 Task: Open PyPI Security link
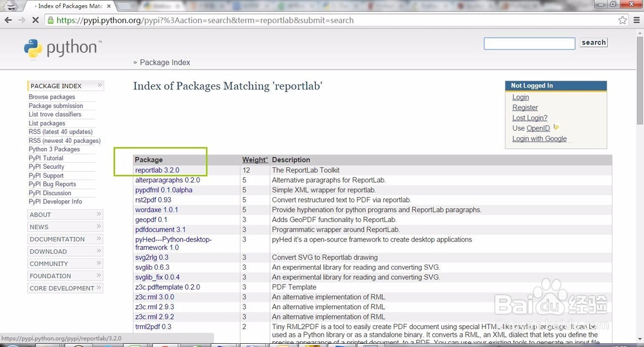click(46, 167)
